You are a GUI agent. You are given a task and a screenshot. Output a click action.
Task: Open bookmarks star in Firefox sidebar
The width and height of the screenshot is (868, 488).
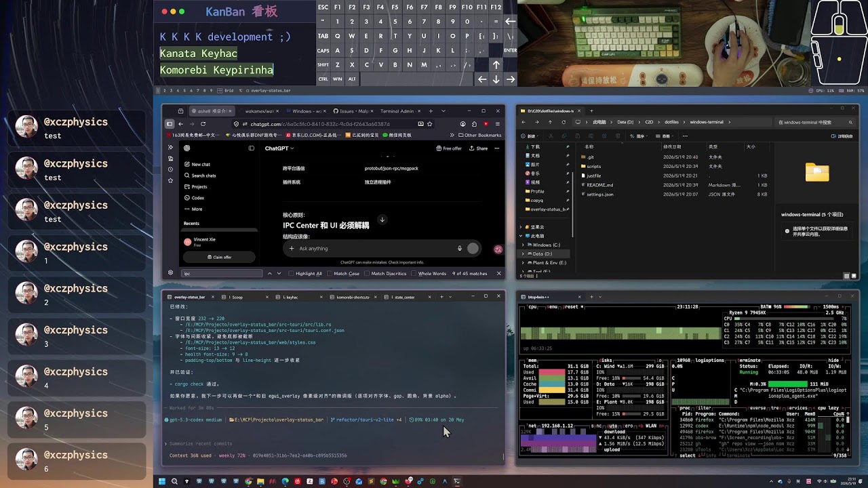pyautogui.click(x=170, y=180)
